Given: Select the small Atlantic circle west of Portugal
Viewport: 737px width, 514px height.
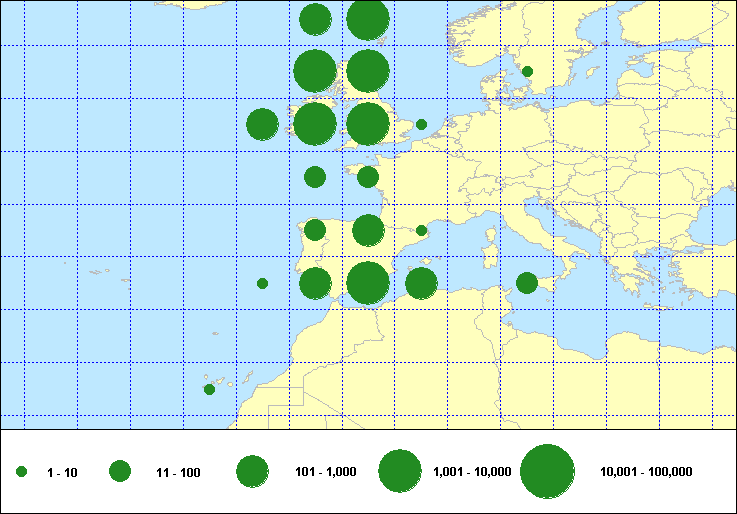Looking at the screenshot, I should 262,283.
